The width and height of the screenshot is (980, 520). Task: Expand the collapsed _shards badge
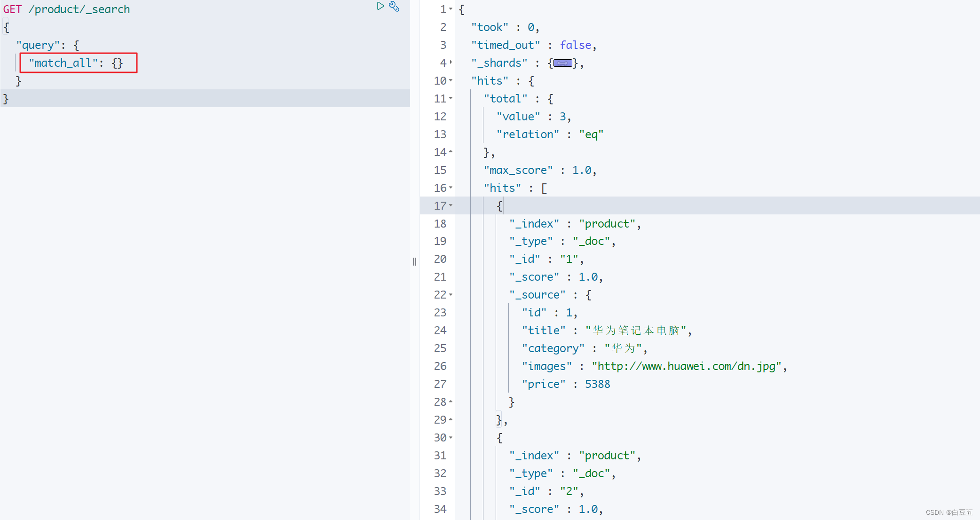pos(562,63)
